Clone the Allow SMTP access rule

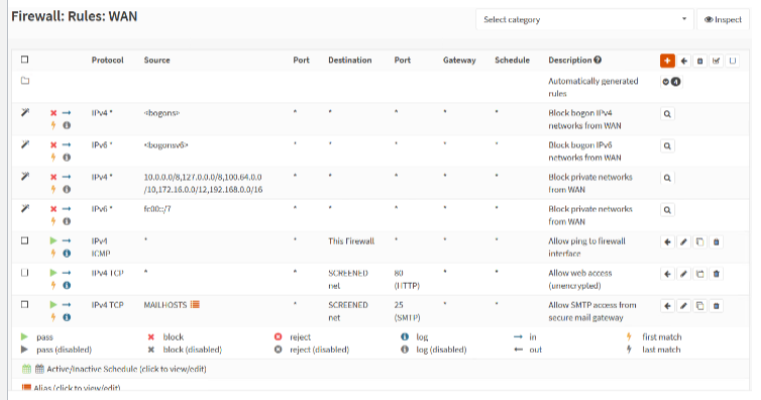[699, 306]
